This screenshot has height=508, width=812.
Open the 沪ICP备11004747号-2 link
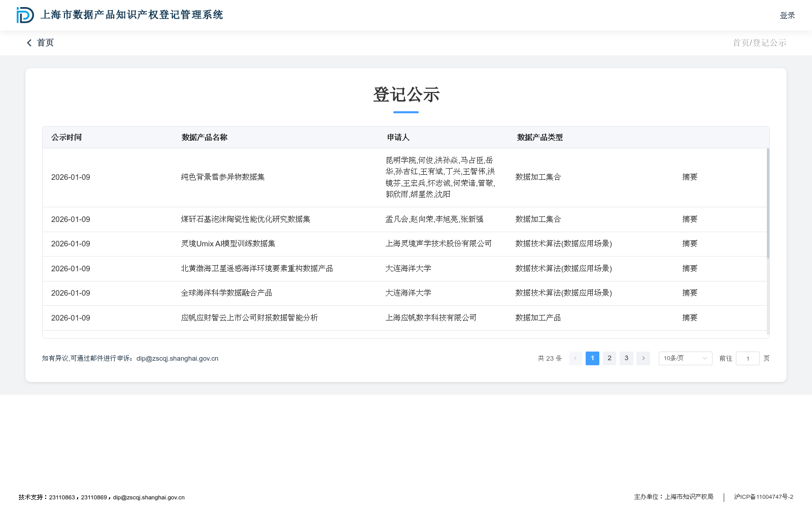coord(763,497)
